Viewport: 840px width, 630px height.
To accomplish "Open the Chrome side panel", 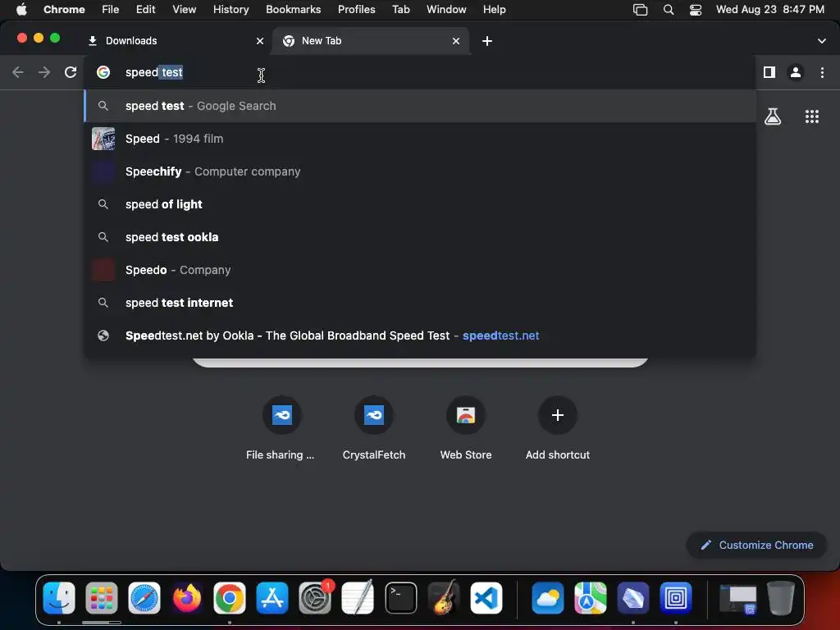I will [769, 72].
